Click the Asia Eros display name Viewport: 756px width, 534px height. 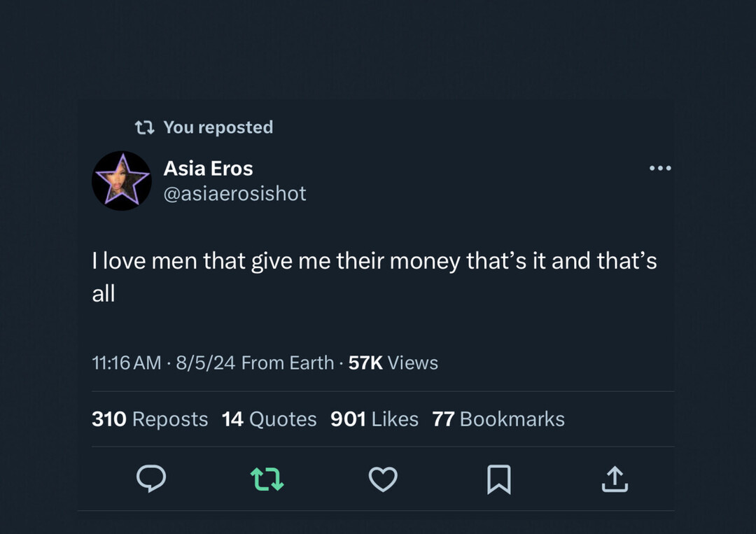point(208,168)
